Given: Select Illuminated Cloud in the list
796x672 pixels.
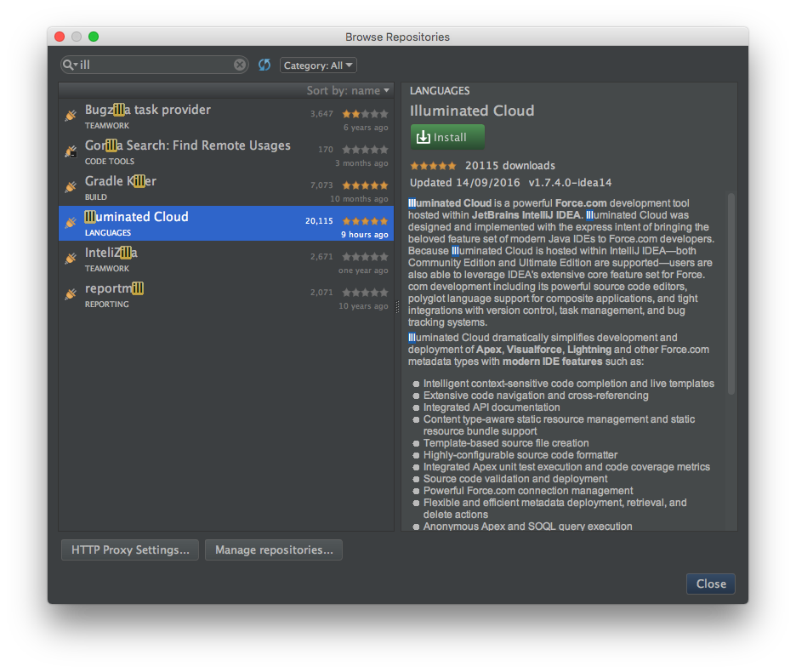Looking at the screenshot, I should (226, 223).
